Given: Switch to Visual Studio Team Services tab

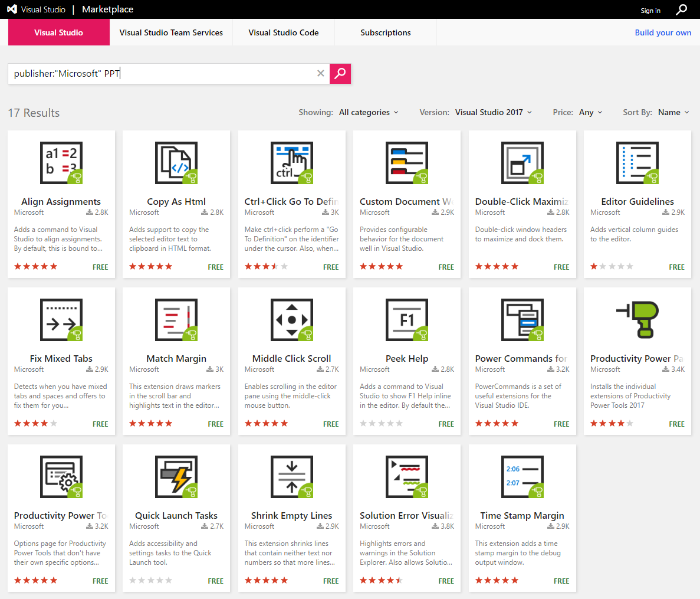Looking at the screenshot, I should (171, 32).
